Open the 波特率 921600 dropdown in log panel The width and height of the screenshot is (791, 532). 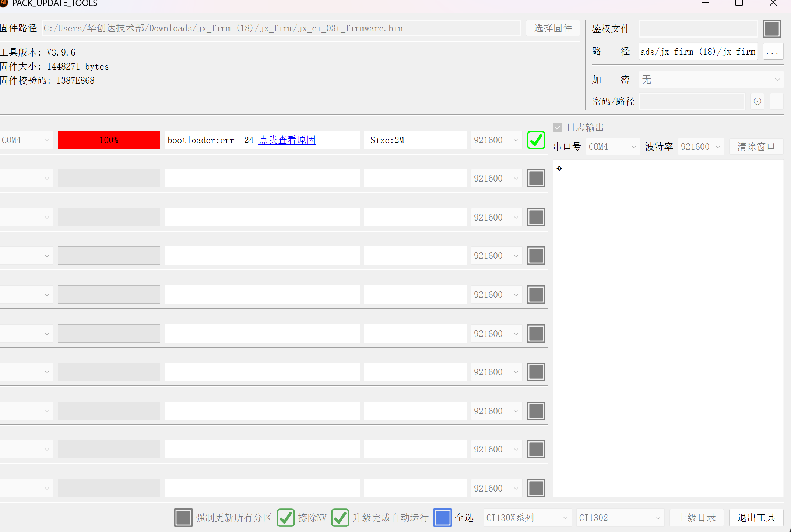tap(700, 147)
